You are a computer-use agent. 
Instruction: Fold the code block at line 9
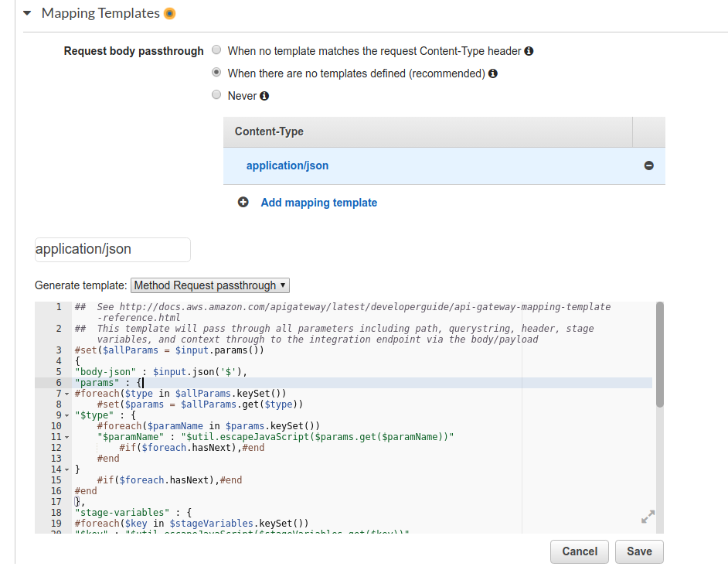click(x=67, y=415)
